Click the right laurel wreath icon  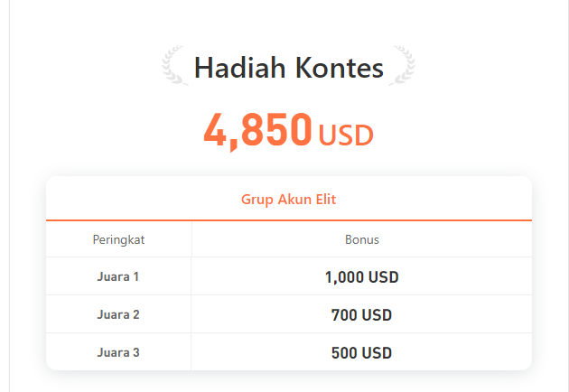[402, 66]
